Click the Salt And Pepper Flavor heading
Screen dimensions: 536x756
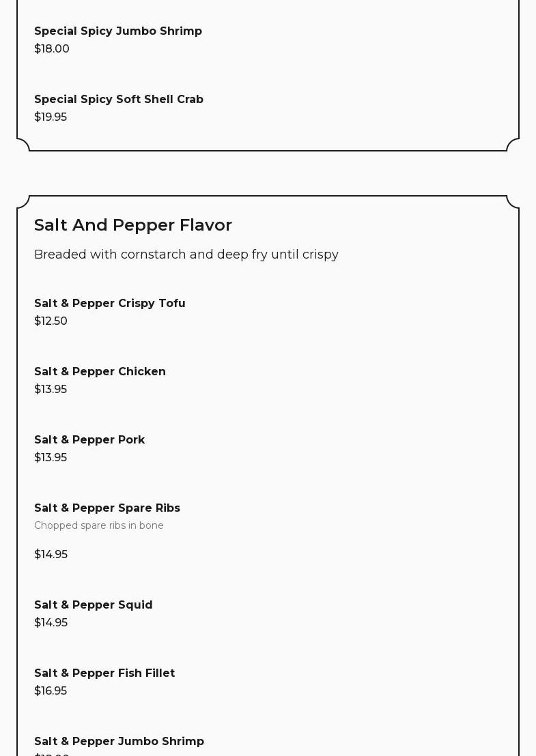(x=133, y=225)
